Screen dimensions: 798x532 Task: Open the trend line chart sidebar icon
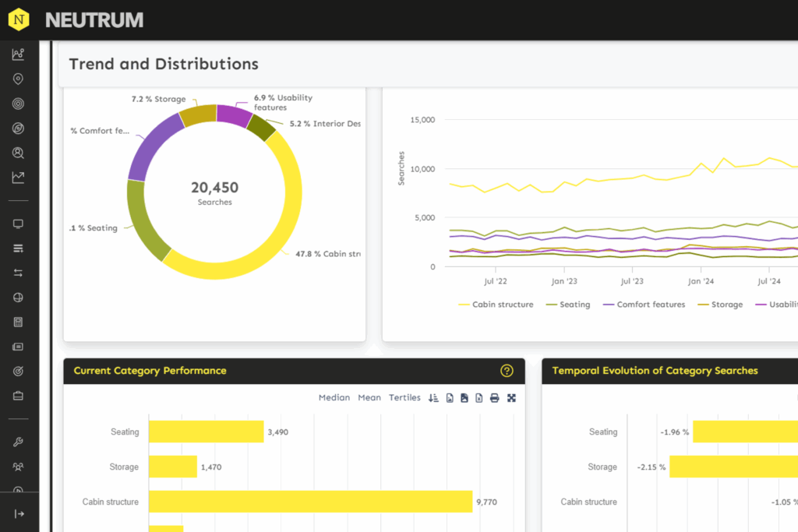click(x=18, y=178)
